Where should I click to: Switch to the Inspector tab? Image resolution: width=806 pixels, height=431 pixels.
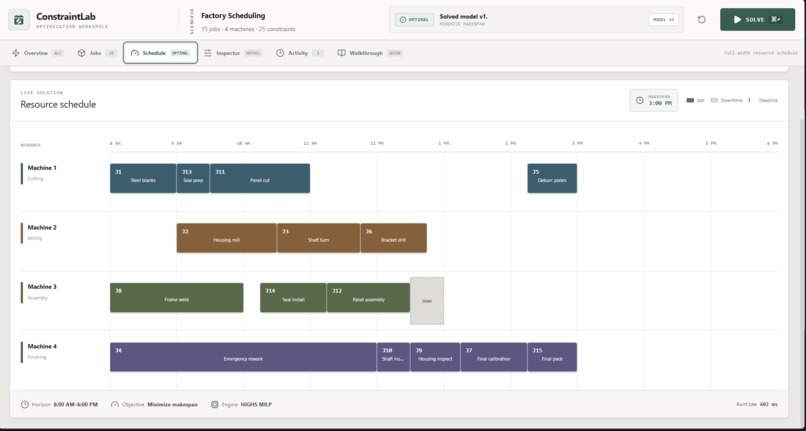[233, 53]
